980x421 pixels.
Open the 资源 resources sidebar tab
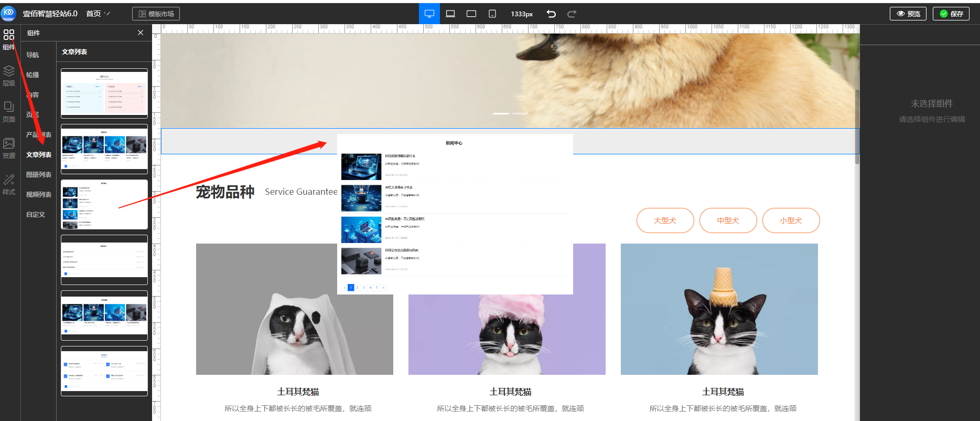[x=9, y=149]
